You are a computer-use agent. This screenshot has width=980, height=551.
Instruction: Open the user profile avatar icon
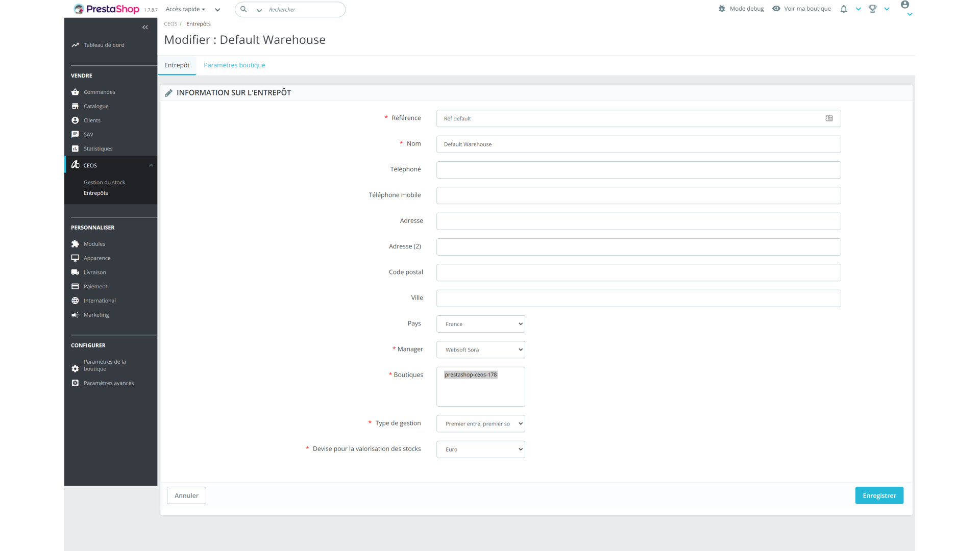(905, 5)
